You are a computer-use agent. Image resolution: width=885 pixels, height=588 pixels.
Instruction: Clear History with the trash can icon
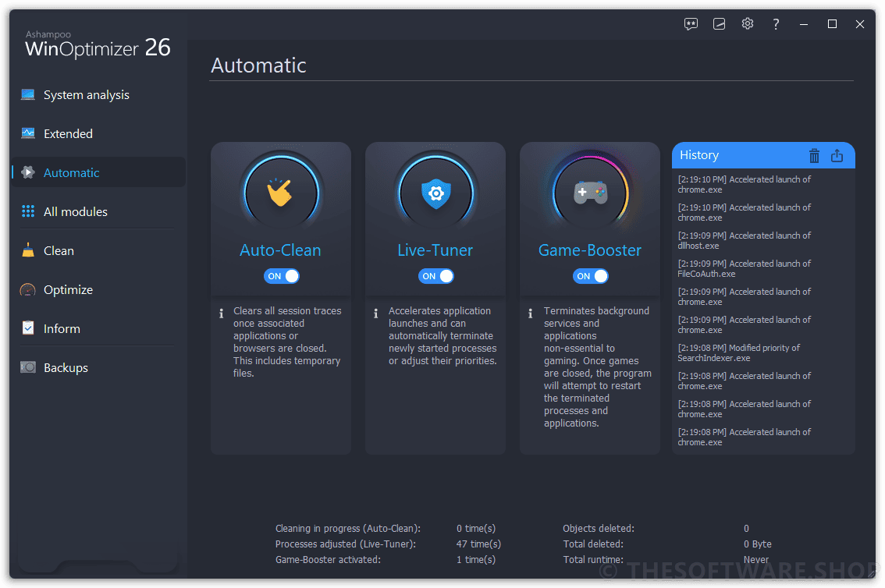[814, 156]
